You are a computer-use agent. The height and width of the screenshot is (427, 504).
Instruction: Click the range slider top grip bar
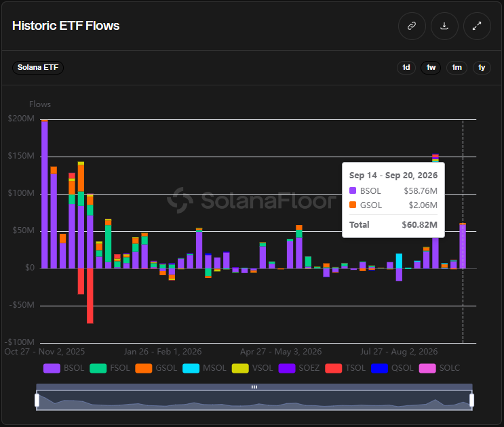(x=254, y=387)
